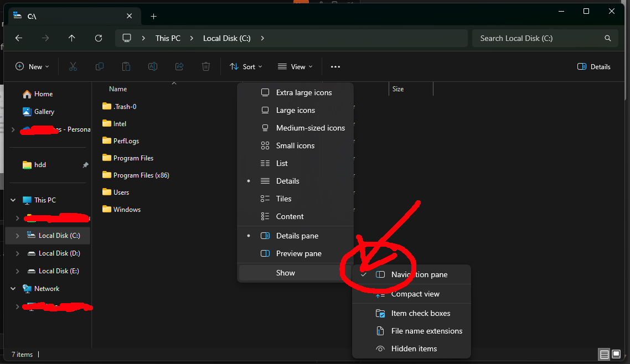Switch to details view status bar icon
The width and height of the screenshot is (630, 364).
(x=605, y=355)
